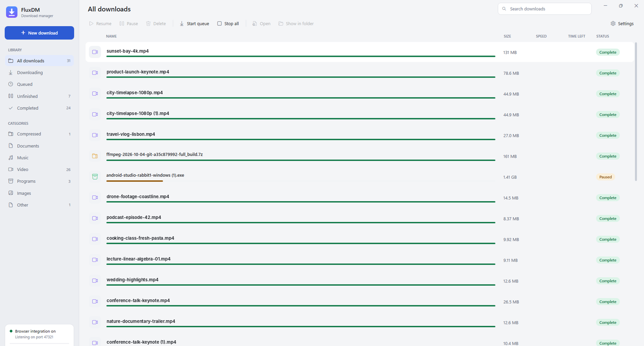
Task: Click the archive icon beside the ffmpeg 7z file
Action: 95,156
